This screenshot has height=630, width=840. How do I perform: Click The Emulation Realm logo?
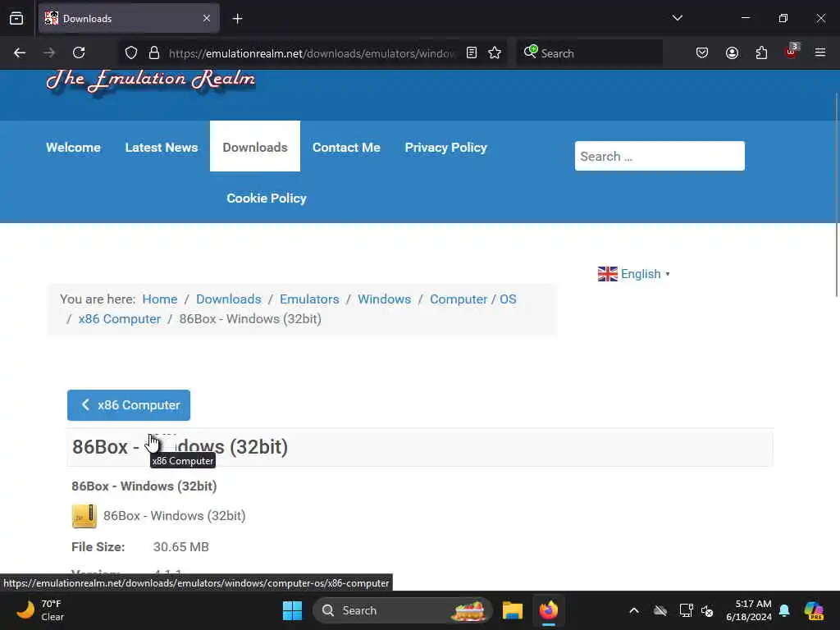click(151, 81)
